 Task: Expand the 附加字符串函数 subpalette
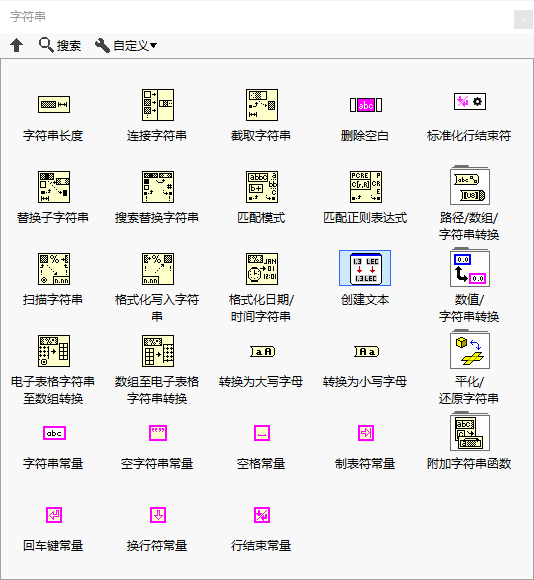pyautogui.click(x=470, y=431)
